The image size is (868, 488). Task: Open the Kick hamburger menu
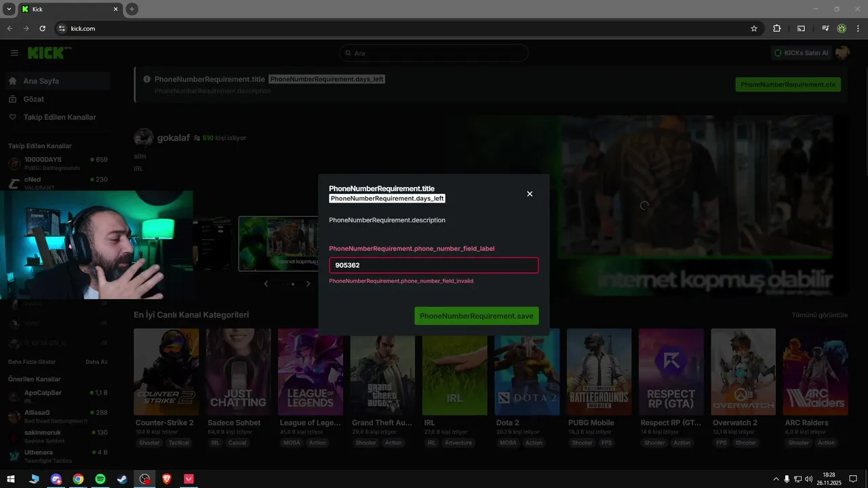[14, 53]
